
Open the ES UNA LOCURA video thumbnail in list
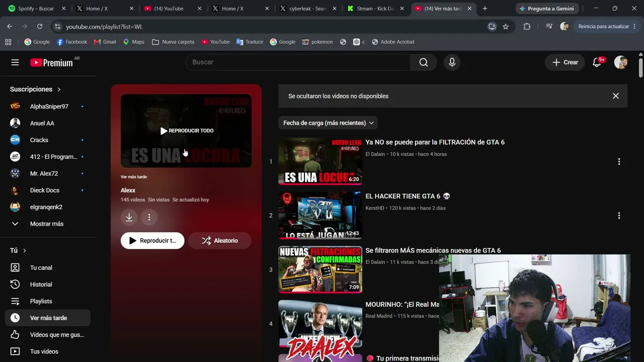point(320,161)
